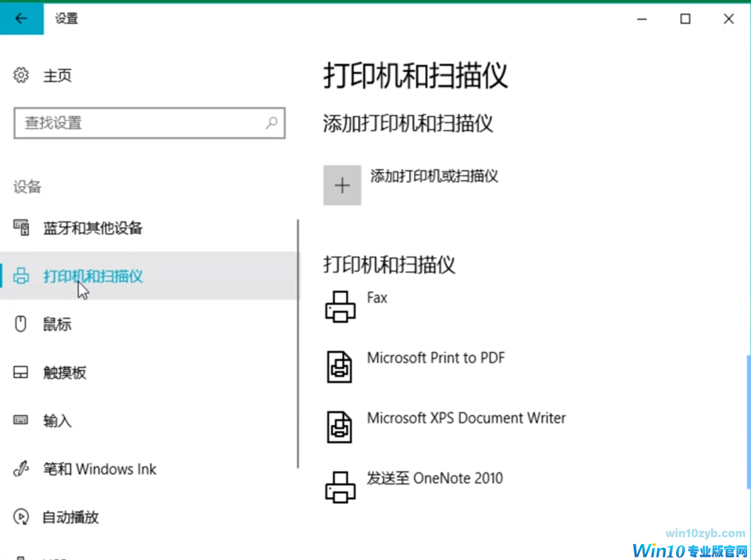Select Microsoft Print to PDF printer entry
Screen dimensions: 751x560
tap(434, 358)
